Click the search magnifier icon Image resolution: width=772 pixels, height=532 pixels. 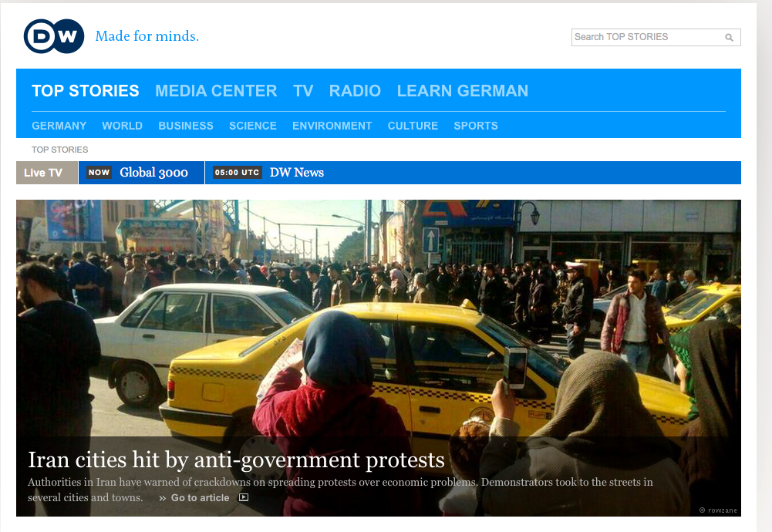point(729,38)
